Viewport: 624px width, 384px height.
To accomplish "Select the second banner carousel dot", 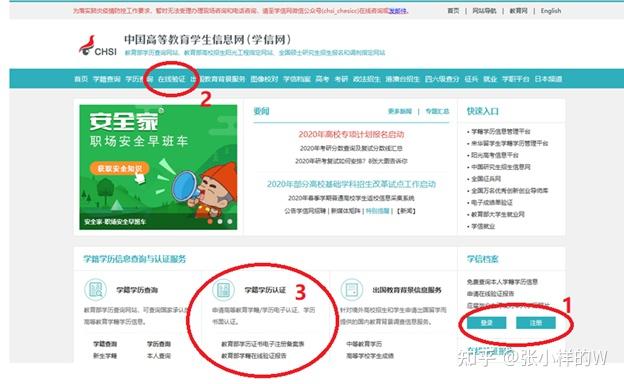I will click(x=220, y=221).
